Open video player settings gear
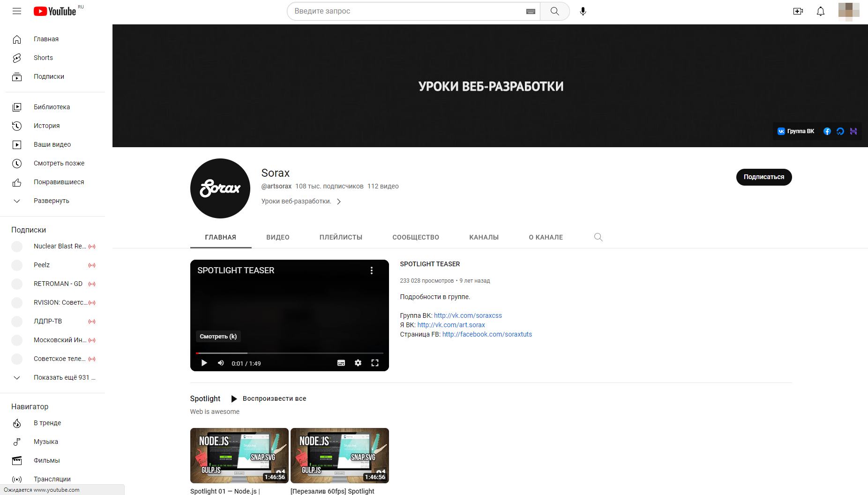This screenshot has height=495, width=868. 358,363
